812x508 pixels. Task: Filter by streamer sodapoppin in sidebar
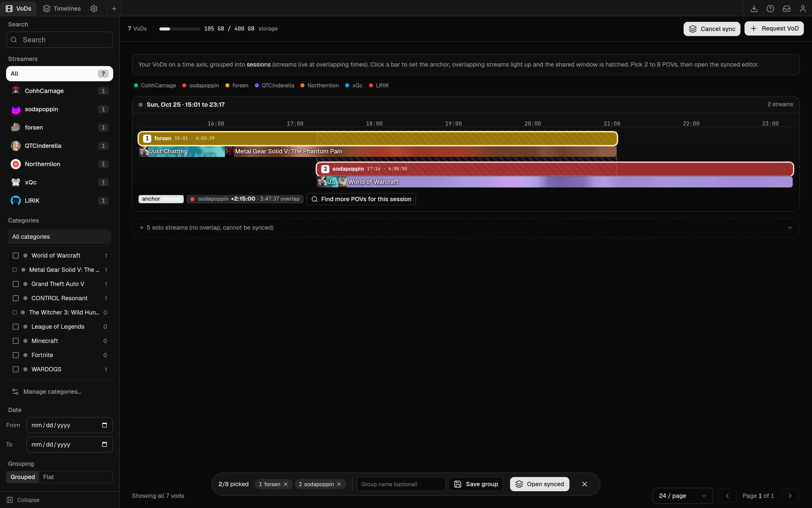click(x=59, y=109)
